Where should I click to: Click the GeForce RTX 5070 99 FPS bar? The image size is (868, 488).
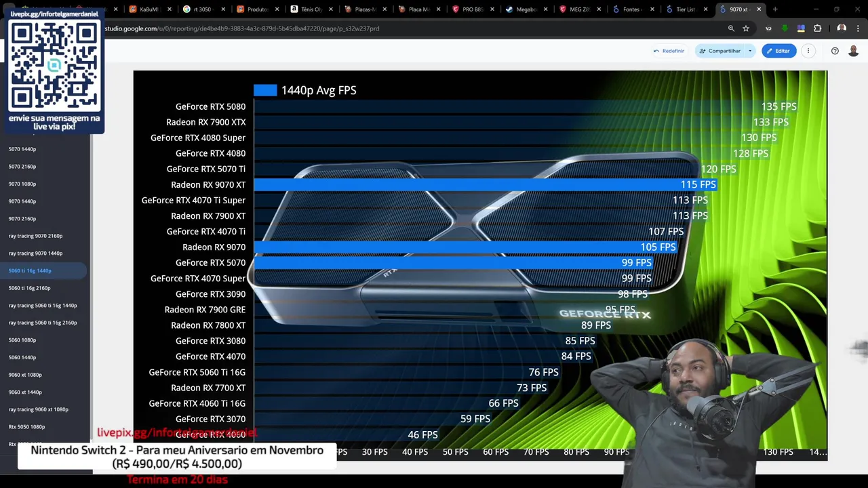click(453, 262)
